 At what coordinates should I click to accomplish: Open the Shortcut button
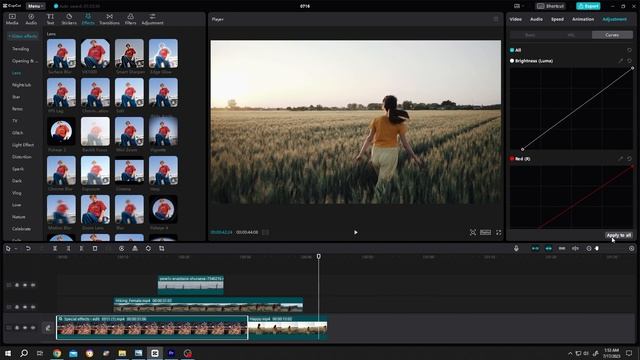(x=550, y=6)
